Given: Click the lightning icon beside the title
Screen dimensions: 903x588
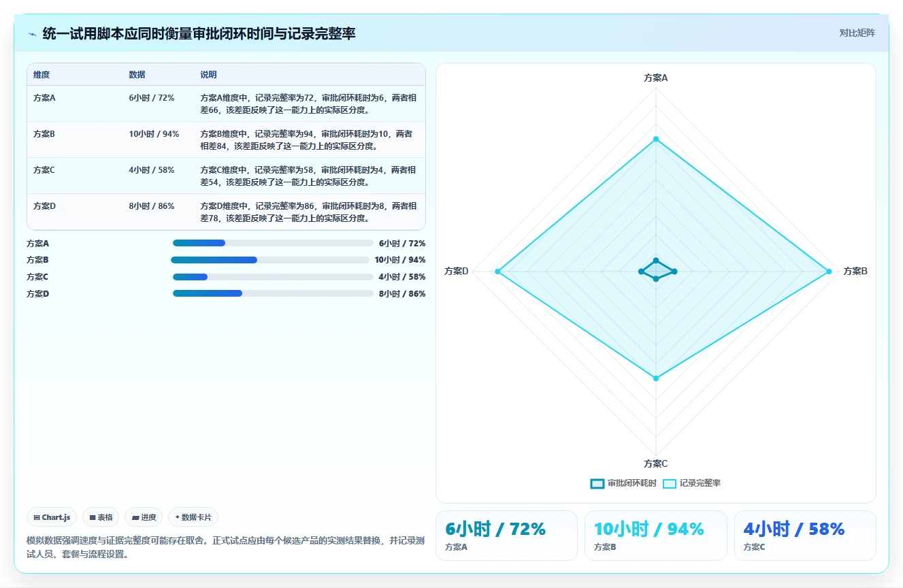Looking at the screenshot, I should (33, 34).
